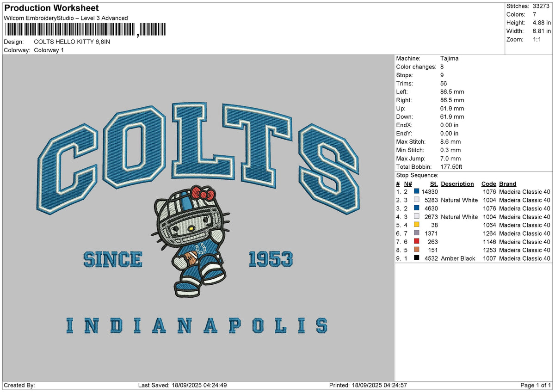Pick the red swatch with code 1146
This screenshot has width=555, height=392.
pos(417,242)
